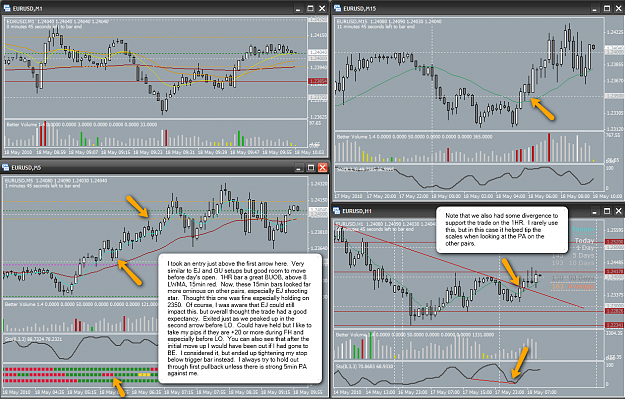The width and height of the screenshot is (625, 399).
Task: Close the EURUSD,H1 chart window
Action: click(619, 211)
